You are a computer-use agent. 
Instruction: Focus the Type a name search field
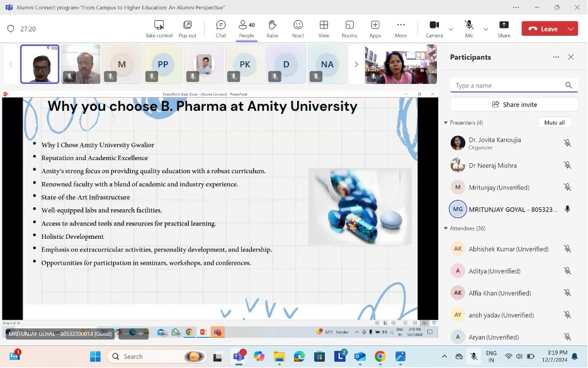(514, 85)
